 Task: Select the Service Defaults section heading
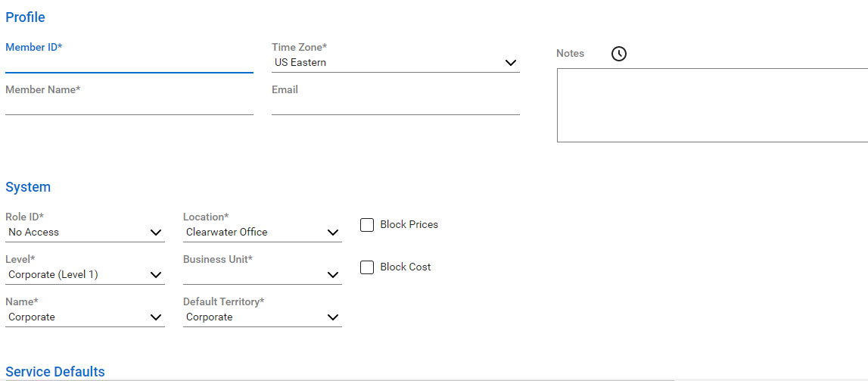pyautogui.click(x=55, y=372)
